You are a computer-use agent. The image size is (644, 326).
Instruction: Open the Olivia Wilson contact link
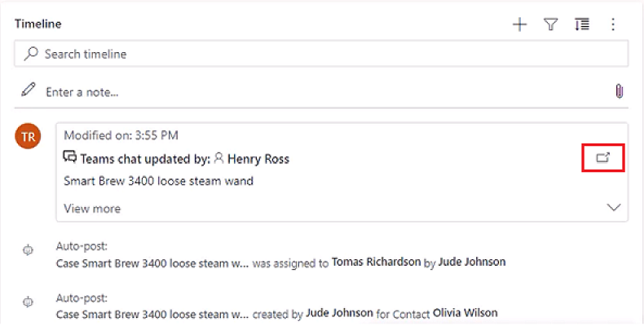[x=465, y=313]
